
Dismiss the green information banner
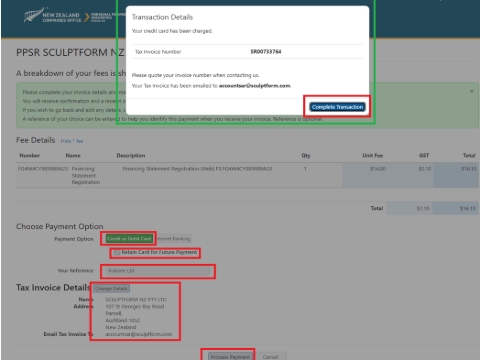pos(471,91)
